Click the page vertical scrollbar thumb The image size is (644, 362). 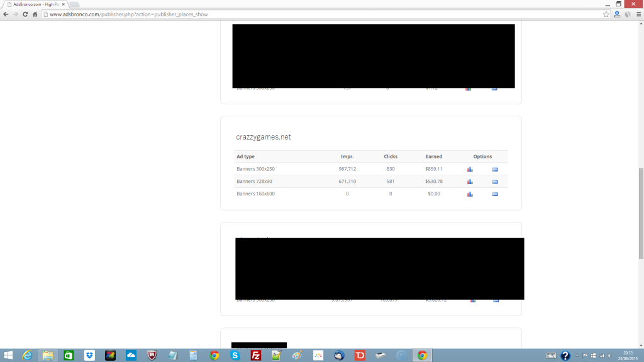click(x=641, y=214)
